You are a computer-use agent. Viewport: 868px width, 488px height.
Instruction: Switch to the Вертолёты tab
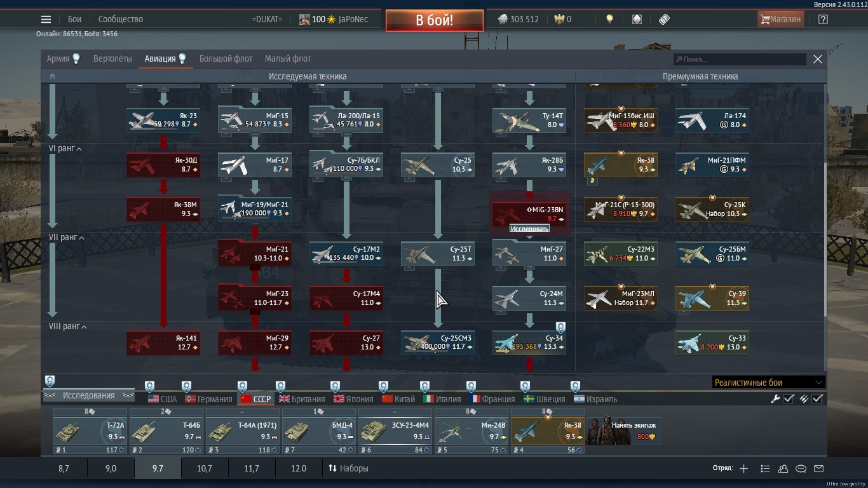(x=112, y=58)
